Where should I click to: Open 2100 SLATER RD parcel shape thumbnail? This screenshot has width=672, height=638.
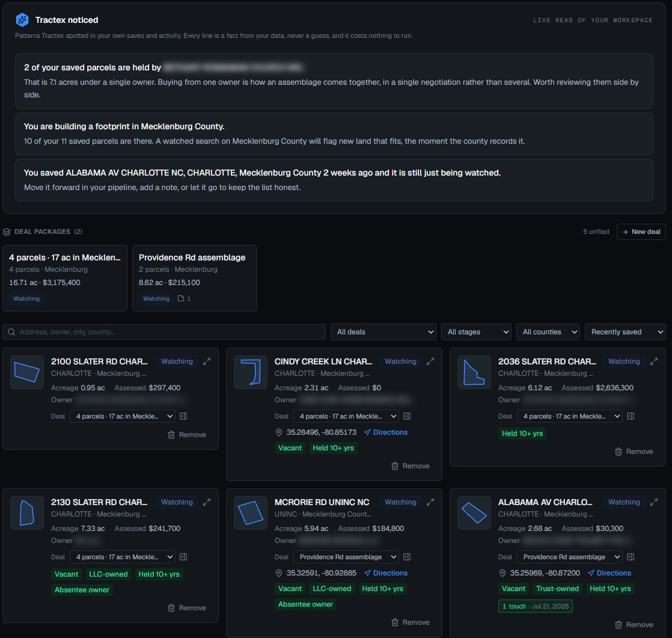click(x=27, y=372)
